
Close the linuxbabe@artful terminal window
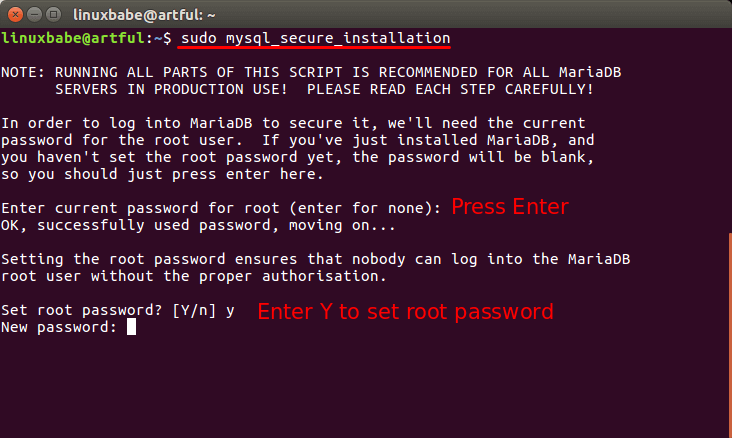point(13,12)
